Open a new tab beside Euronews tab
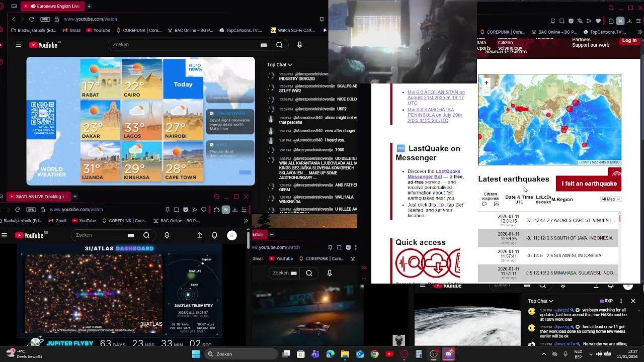This screenshot has height=362, width=644. point(89,6)
